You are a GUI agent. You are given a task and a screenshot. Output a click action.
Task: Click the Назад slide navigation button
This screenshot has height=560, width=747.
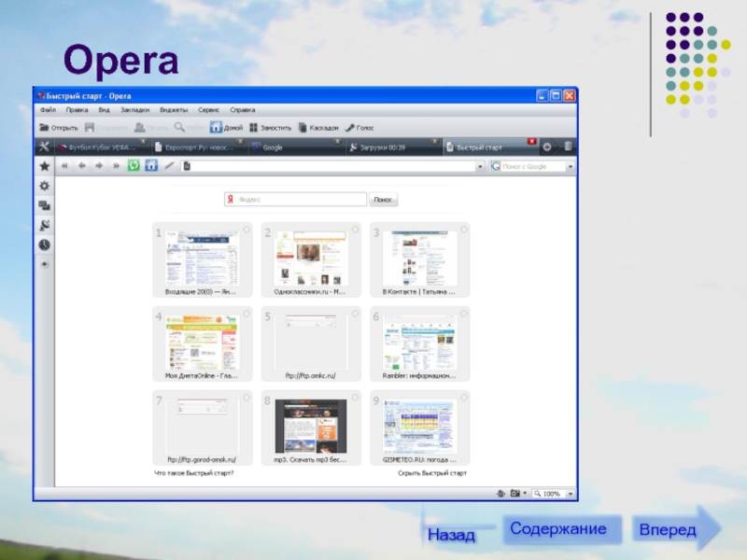(x=451, y=535)
